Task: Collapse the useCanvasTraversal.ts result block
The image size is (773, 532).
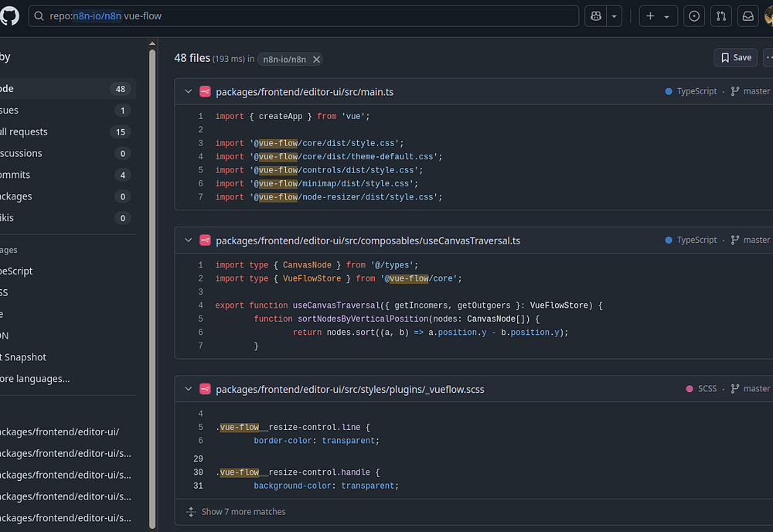Action: coord(188,240)
